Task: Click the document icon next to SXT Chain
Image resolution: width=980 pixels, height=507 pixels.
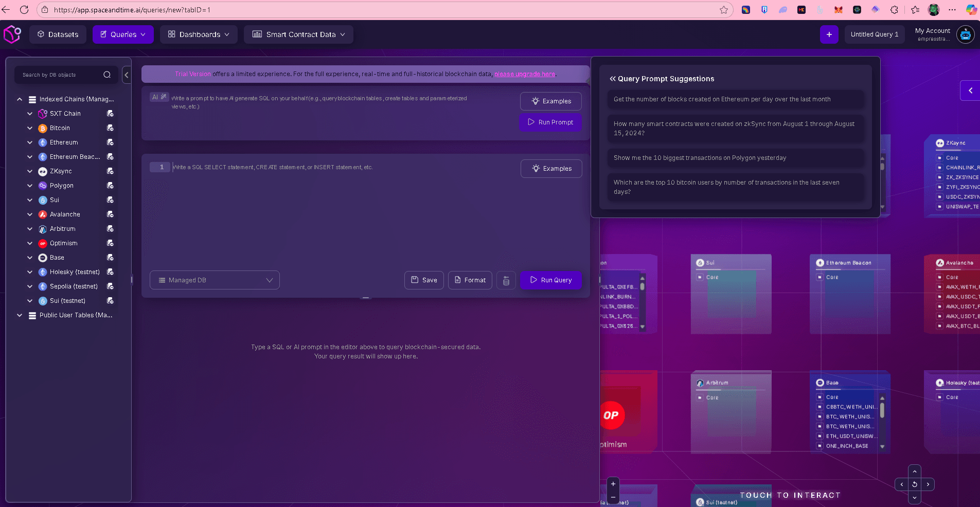Action: [110, 114]
